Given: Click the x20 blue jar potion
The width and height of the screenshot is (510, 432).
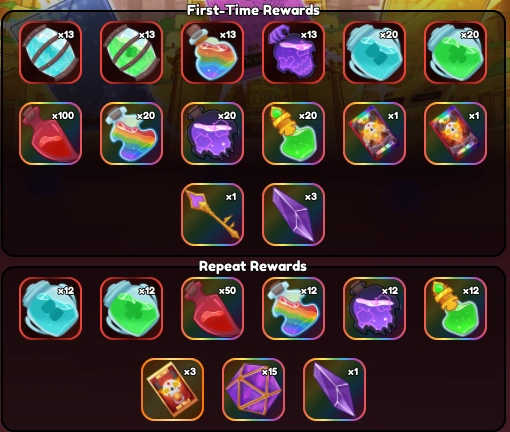Looking at the screenshot, I should click(x=374, y=53).
